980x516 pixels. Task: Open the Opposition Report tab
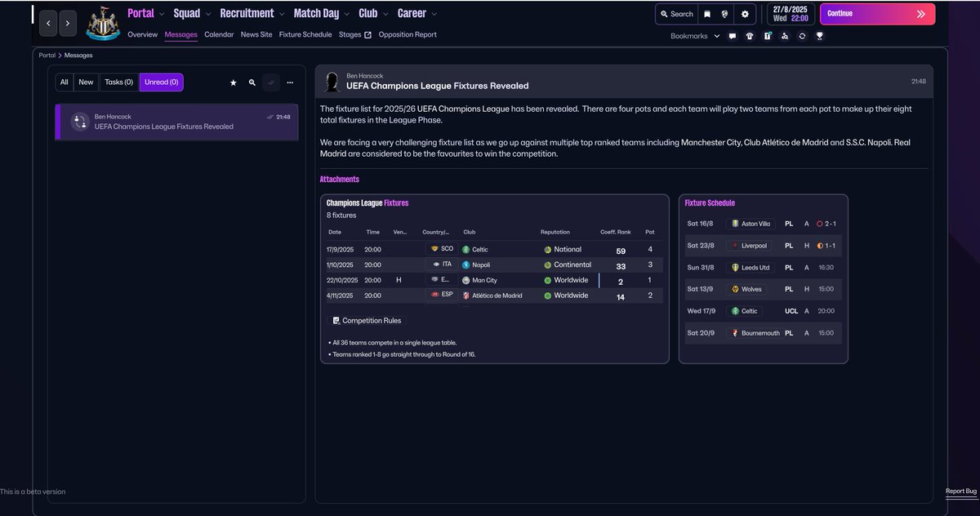[408, 35]
